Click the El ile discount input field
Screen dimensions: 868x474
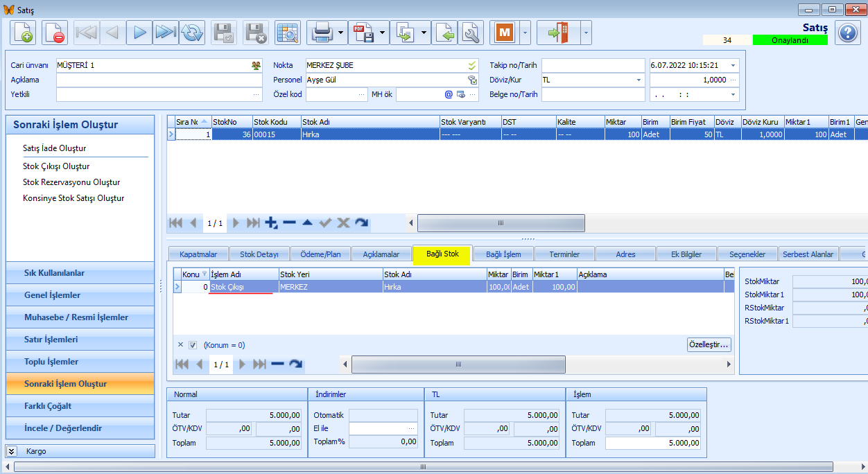(x=383, y=429)
